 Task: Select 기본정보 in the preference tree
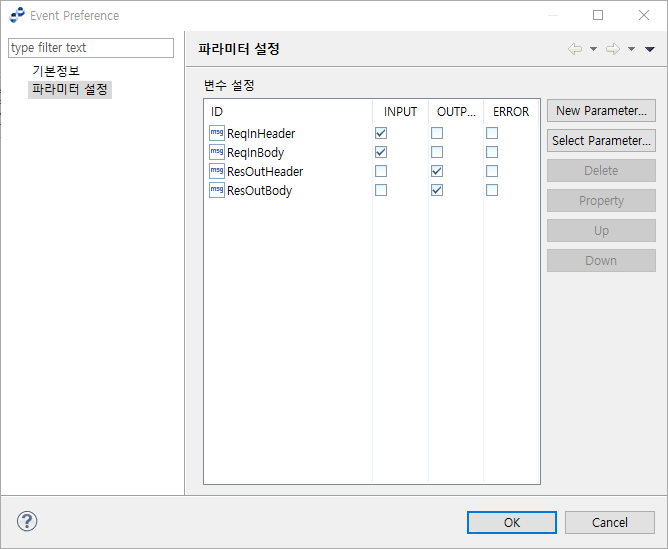tap(56, 71)
